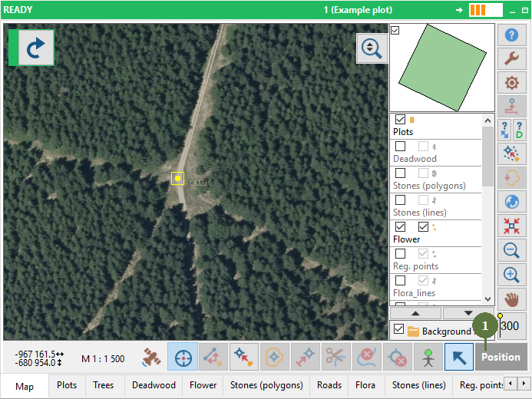
Task: Click the question mark with green D icon
Action: pos(520,130)
